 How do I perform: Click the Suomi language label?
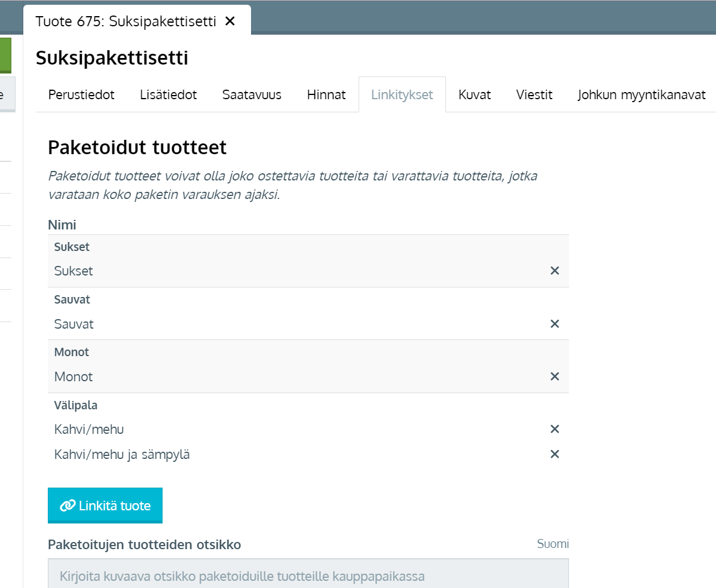click(x=552, y=544)
